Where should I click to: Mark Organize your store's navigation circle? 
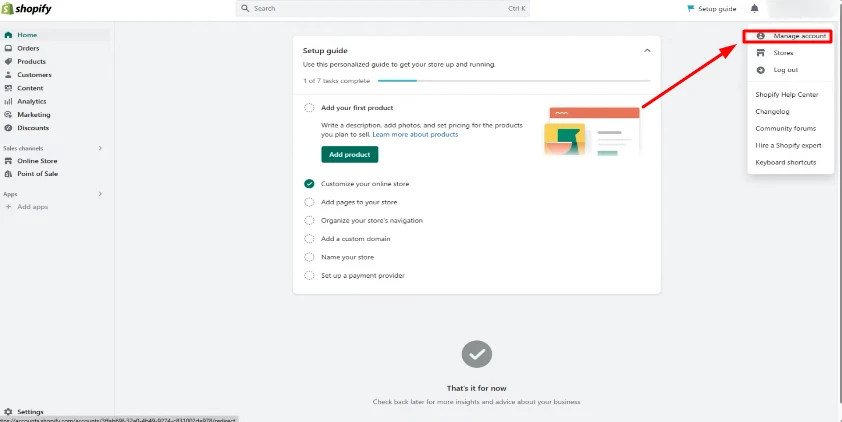[x=309, y=221]
